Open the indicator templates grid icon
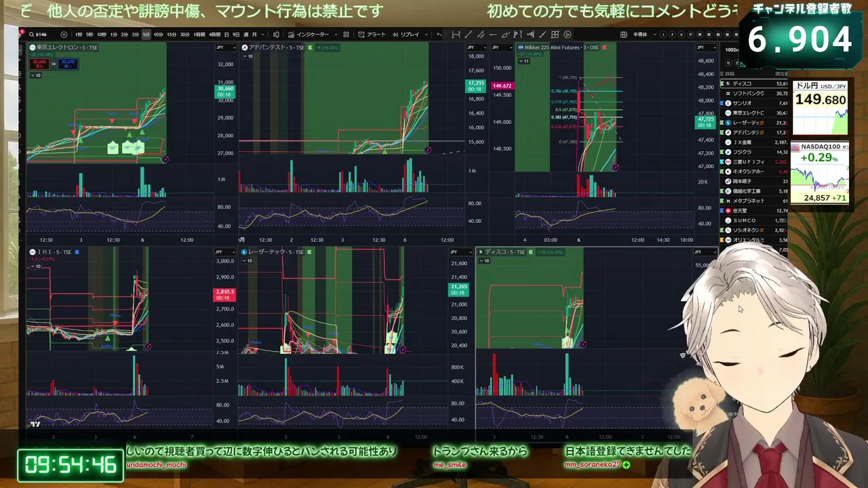The image size is (868, 488). click(x=346, y=35)
